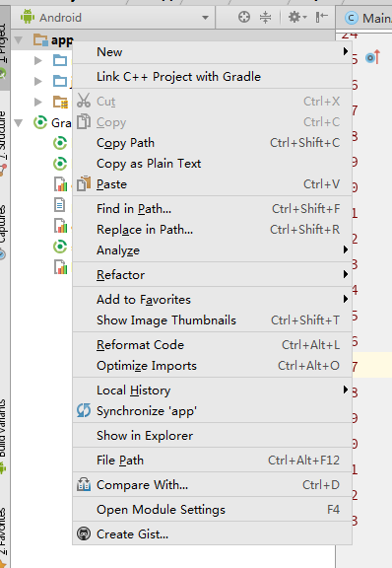Open Find in Path
Image resolution: width=392 pixels, height=568 pixels.
pos(212,209)
